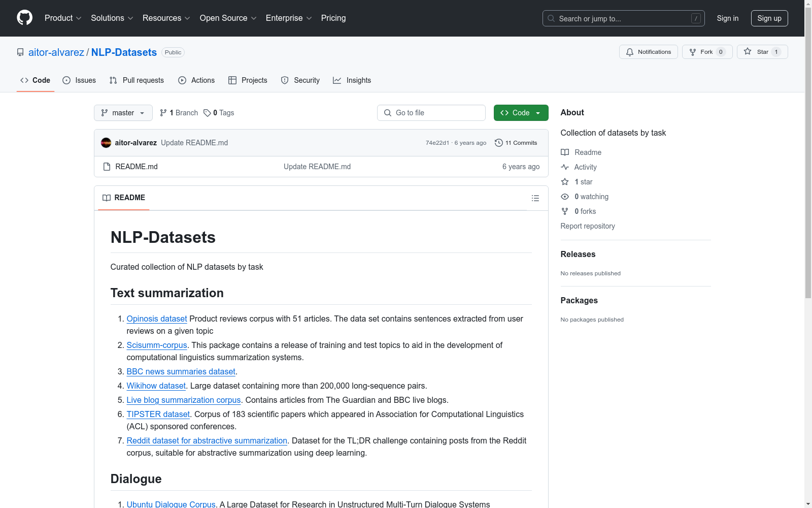Open the BBC news summaries dataset link

181,371
